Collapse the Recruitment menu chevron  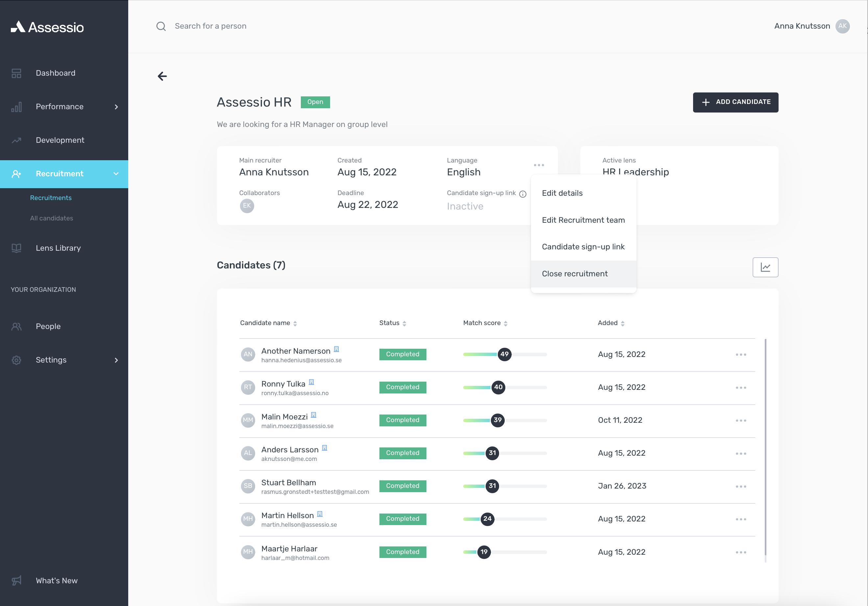(x=116, y=174)
